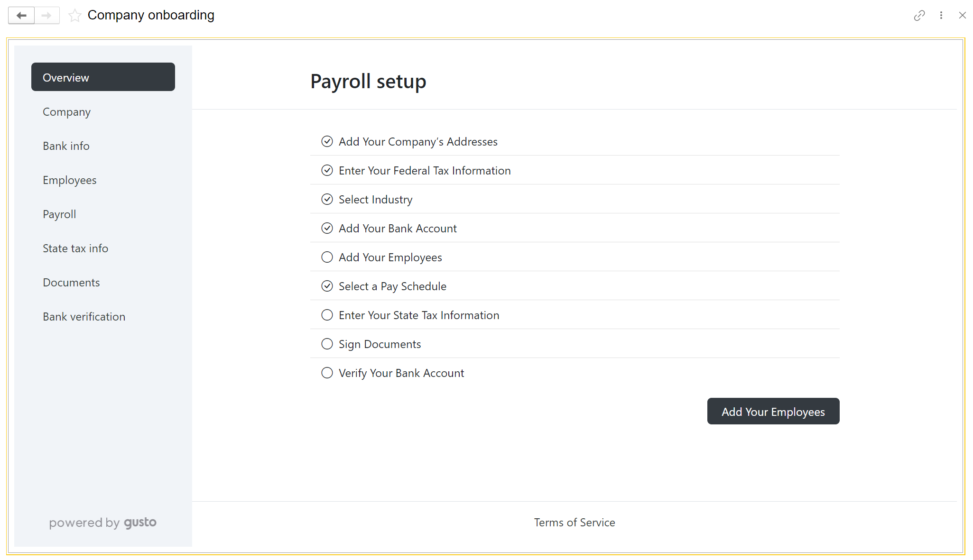Click the checkmark beside Enter Your Federal Tax Information
Image resolution: width=973 pixels, height=560 pixels.
click(x=327, y=170)
